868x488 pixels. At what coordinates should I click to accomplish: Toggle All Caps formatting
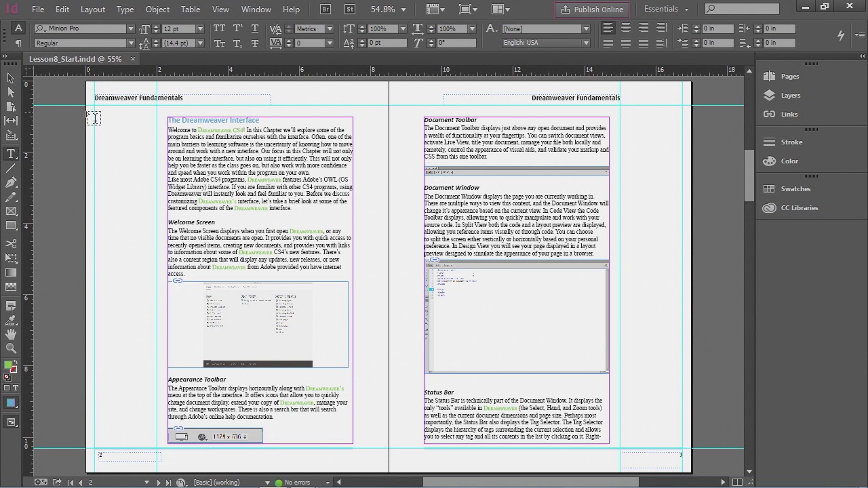tap(220, 28)
